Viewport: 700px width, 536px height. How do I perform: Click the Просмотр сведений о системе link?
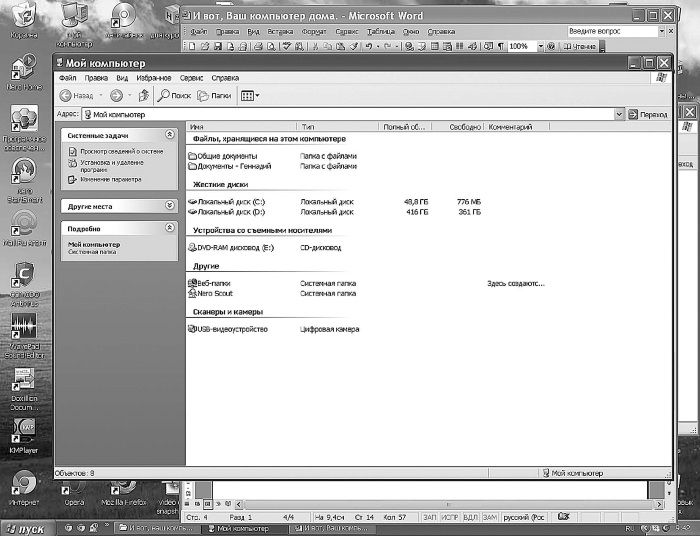click(115, 151)
